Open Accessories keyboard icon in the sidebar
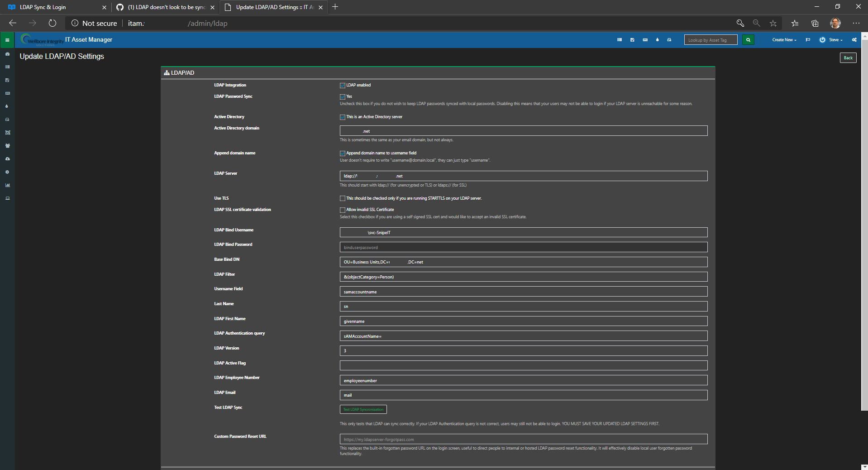 (7, 93)
